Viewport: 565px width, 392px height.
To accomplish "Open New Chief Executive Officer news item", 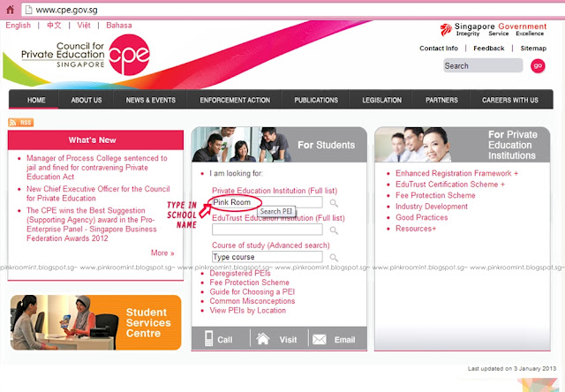I will pyautogui.click(x=98, y=193).
